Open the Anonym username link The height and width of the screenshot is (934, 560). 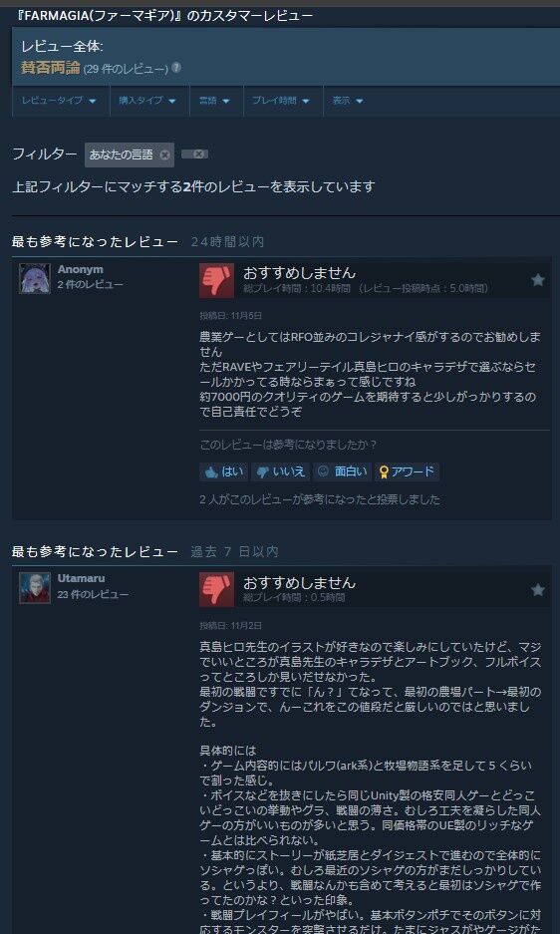pos(81,270)
